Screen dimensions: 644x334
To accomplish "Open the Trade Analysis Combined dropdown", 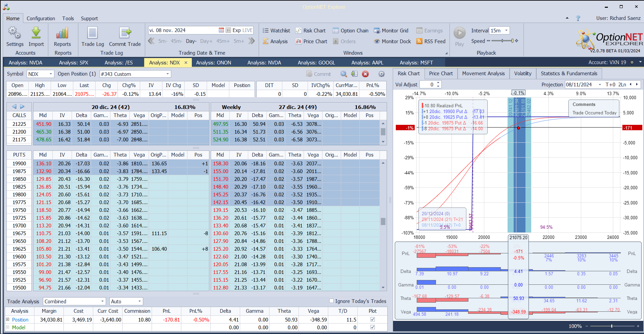I will [x=102, y=301].
